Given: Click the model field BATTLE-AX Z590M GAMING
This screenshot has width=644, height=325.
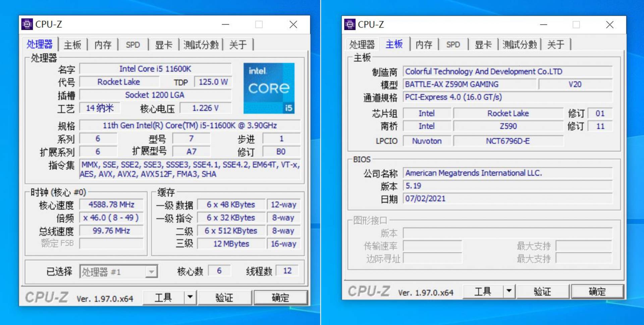Looking at the screenshot, I should click(470, 84).
